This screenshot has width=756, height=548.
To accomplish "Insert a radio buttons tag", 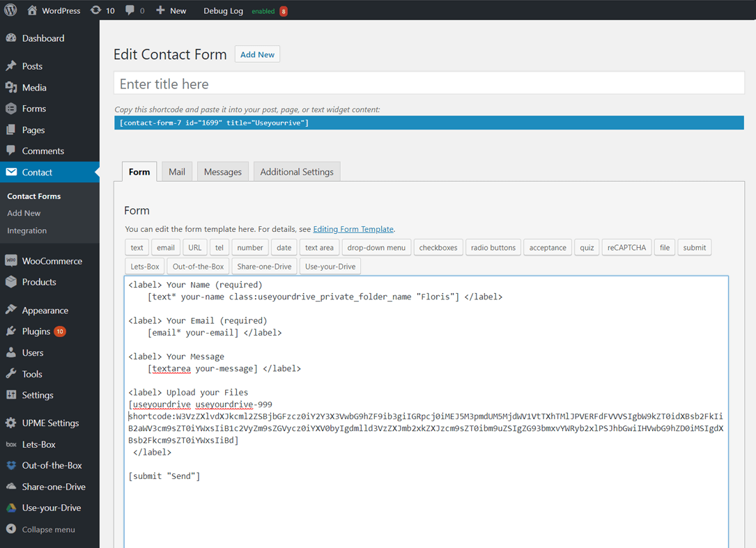I will (493, 247).
